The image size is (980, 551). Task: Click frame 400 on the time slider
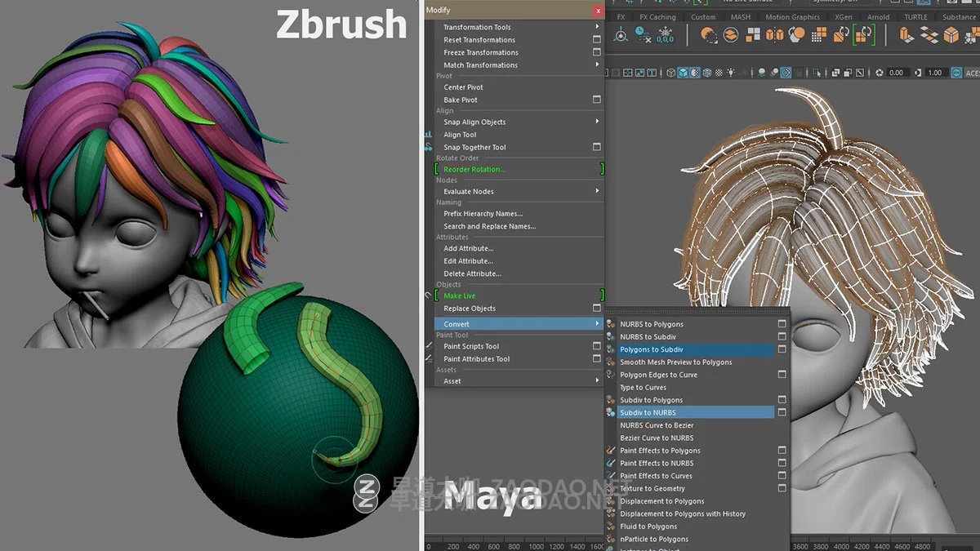point(474,544)
